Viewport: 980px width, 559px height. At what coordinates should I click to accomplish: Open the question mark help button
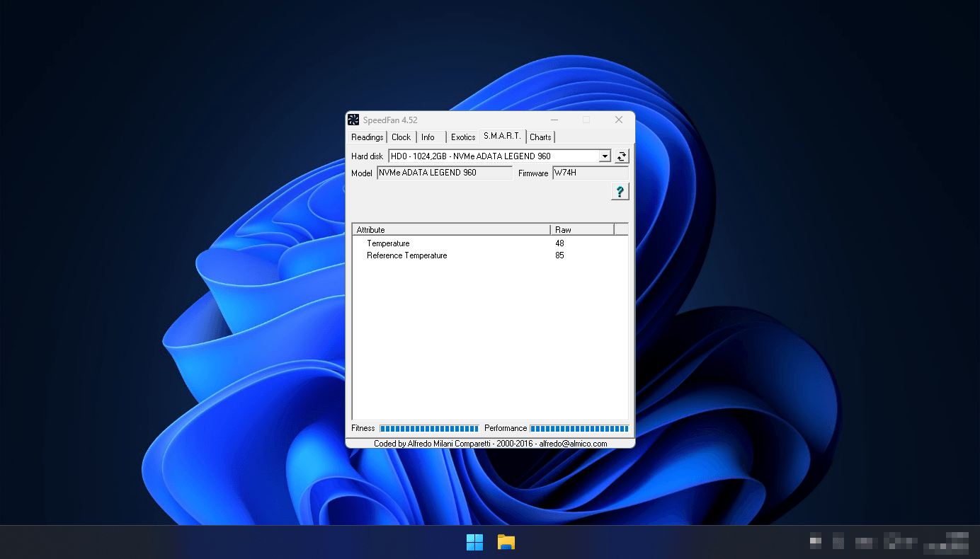pyautogui.click(x=620, y=192)
